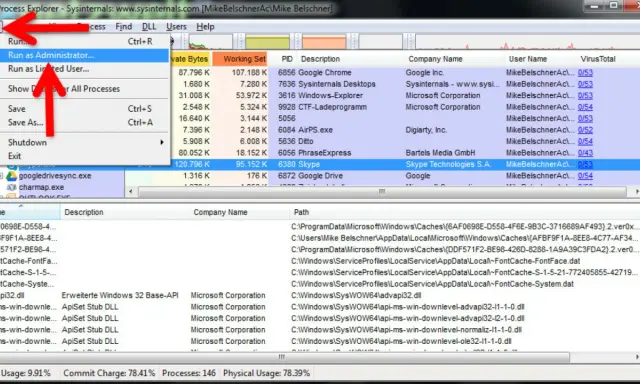Open VirusTotal 0/54 link for CTF-Ladeprogramm

pyautogui.click(x=585, y=107)
